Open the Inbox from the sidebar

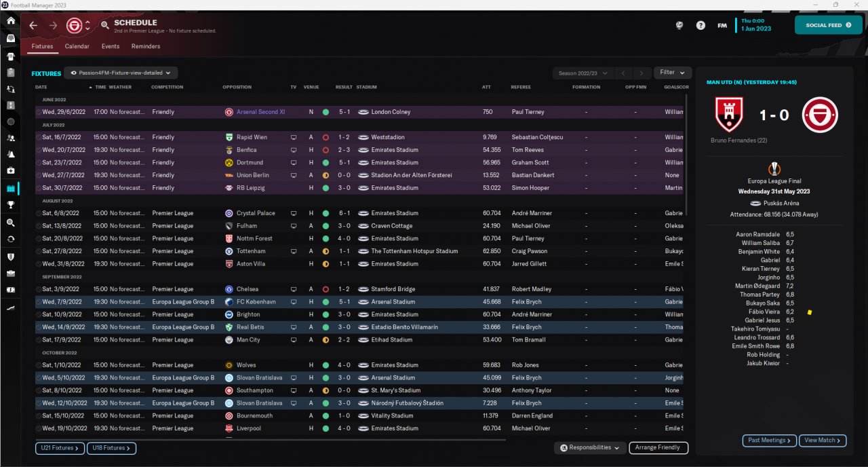10,39
